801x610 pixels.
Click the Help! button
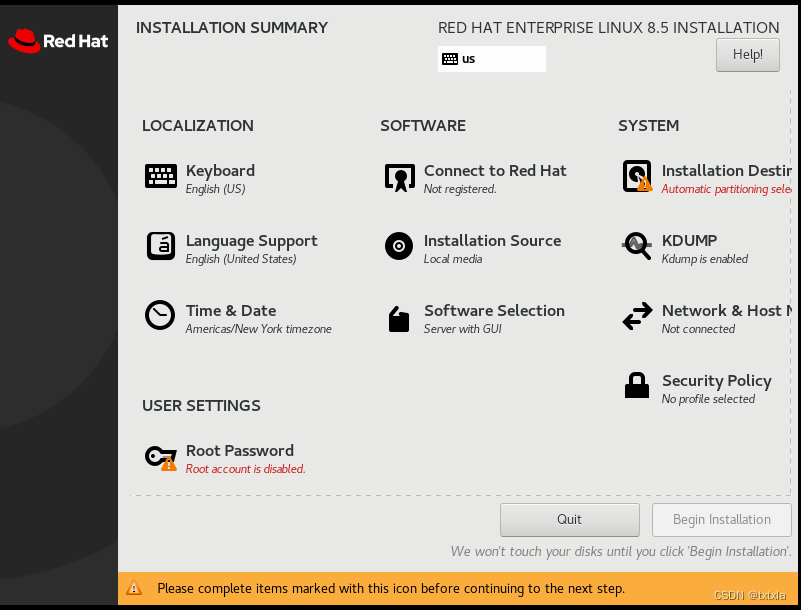pos(747,55)
